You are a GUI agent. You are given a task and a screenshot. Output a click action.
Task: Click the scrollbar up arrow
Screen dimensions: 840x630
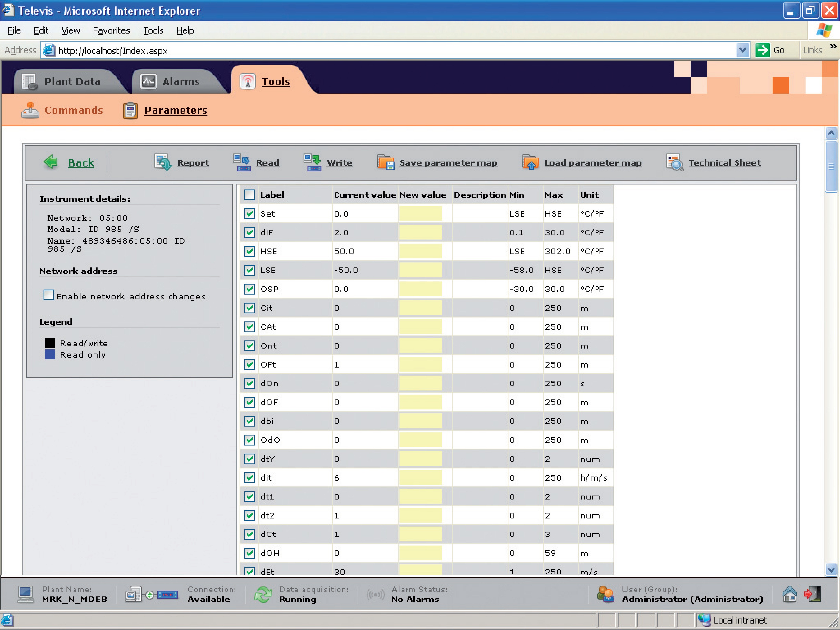pos(831,133)
